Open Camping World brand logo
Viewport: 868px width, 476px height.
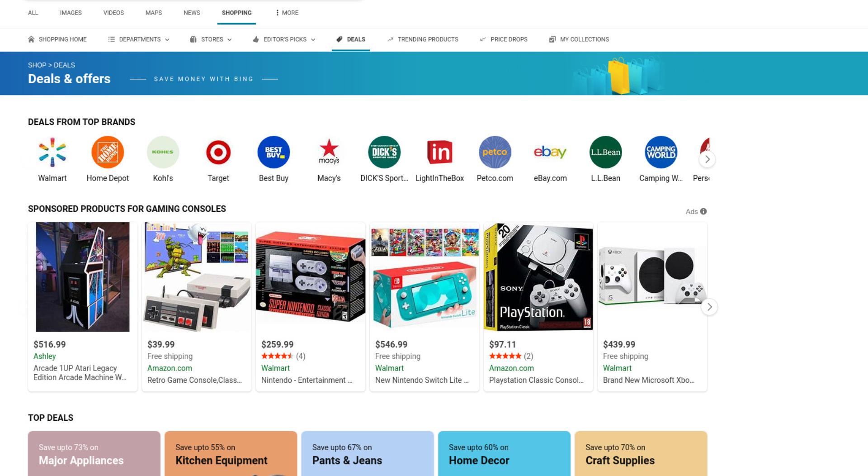click(661, 152)
